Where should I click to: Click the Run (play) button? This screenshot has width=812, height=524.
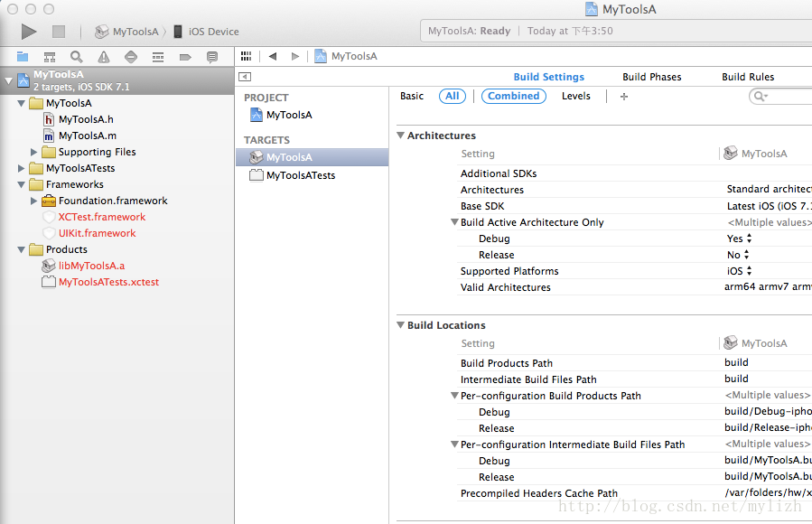[x=29, y=32]
